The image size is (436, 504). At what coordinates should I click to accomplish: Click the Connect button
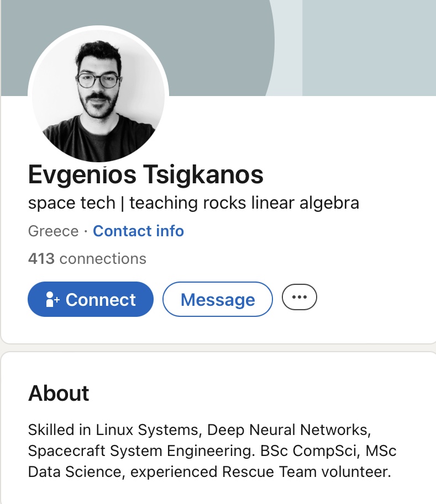[91, 299]
